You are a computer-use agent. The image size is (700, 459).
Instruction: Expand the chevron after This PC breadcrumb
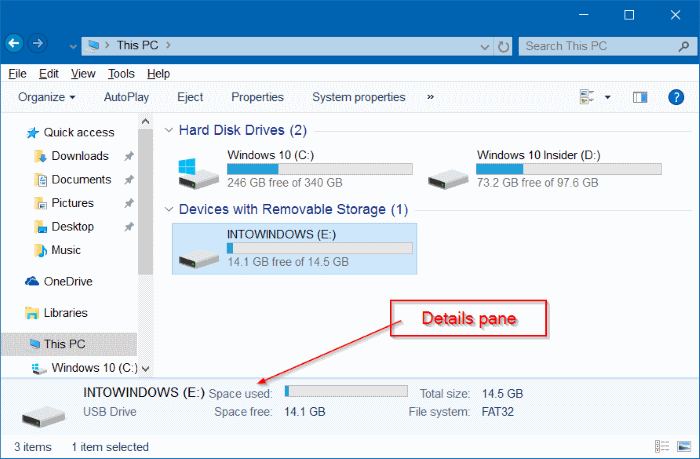168,45
